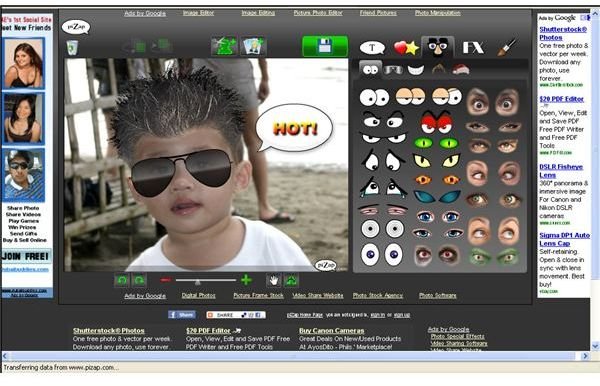600x386 pixels.
Task: Click the green floppy disk save button
Action: click(x=325, y=46)
